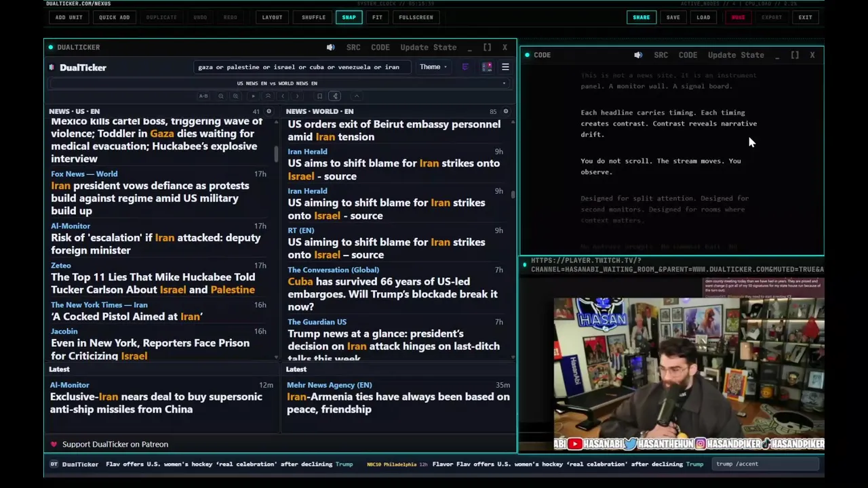Image resolution: width=868 pixels, height=488 pixels.
Task: Click the A-B compare button
Action: [x=203, y=96]
